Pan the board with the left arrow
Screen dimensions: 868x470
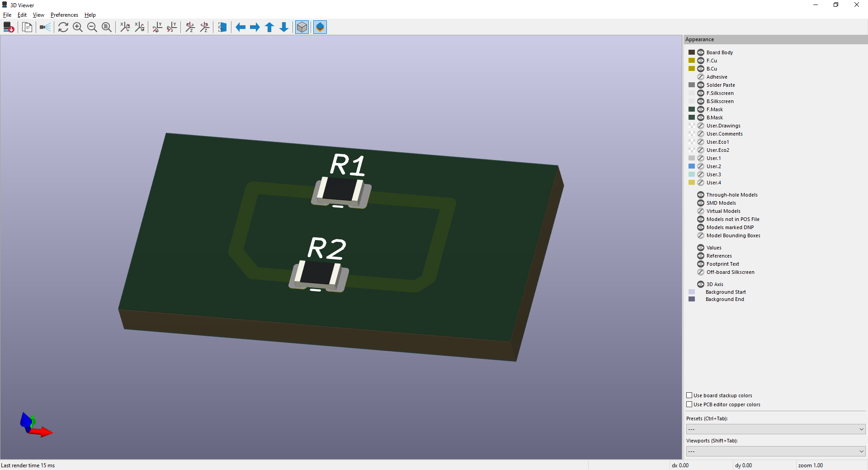coord(241,28)
